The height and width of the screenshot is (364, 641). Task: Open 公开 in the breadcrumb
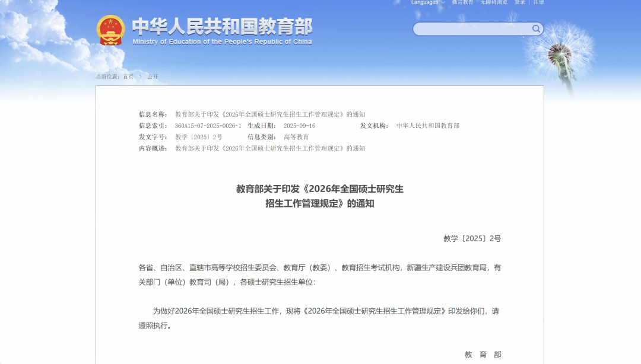tap(153, 76)
